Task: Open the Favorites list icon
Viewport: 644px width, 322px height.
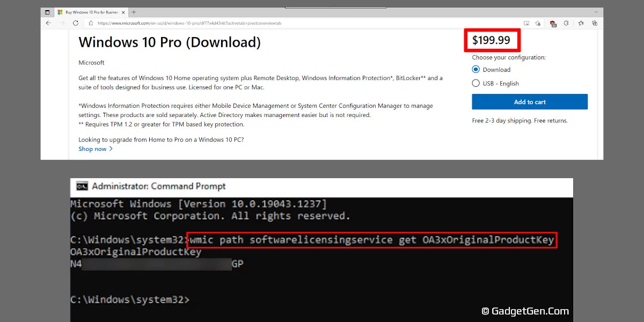Action: click(x=581, y=23)
